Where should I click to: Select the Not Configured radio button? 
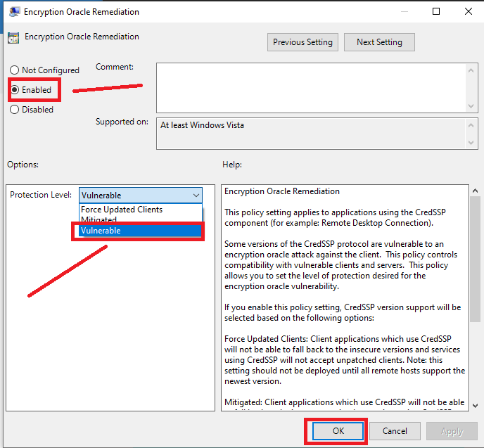point(14,70)
